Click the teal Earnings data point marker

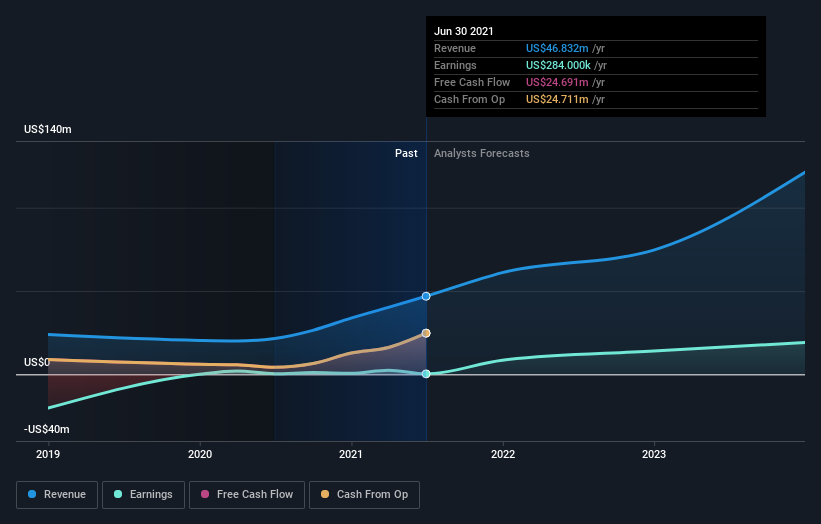426,374
